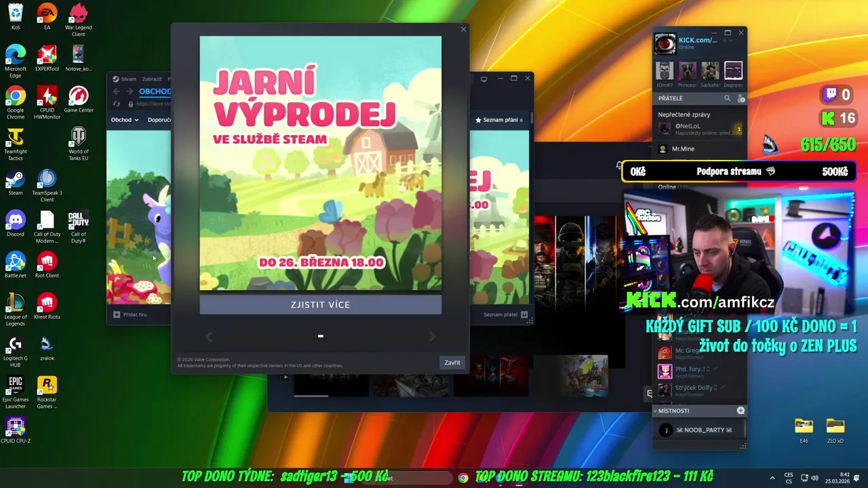
Task: Open World of Tanks EU icon
Action: click(78, 144)
